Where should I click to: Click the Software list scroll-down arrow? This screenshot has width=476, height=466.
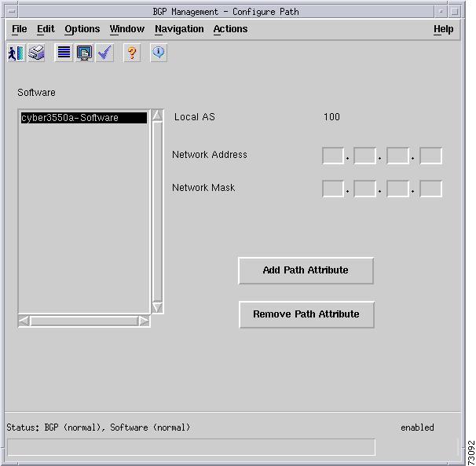[x=157, y=307]
